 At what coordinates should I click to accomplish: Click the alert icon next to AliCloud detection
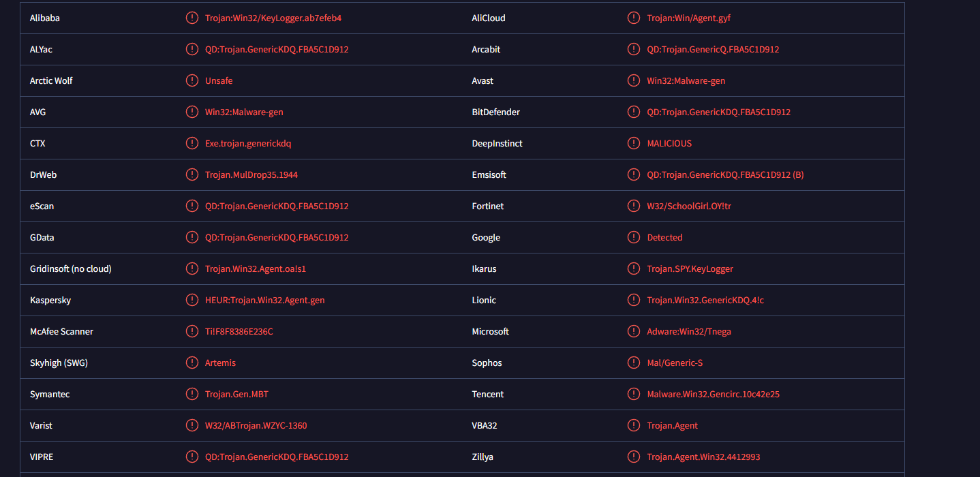634,18
